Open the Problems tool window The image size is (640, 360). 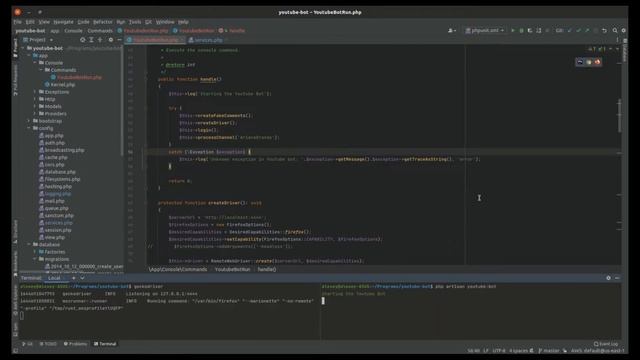pyautogui.click(x=76, y=344)
